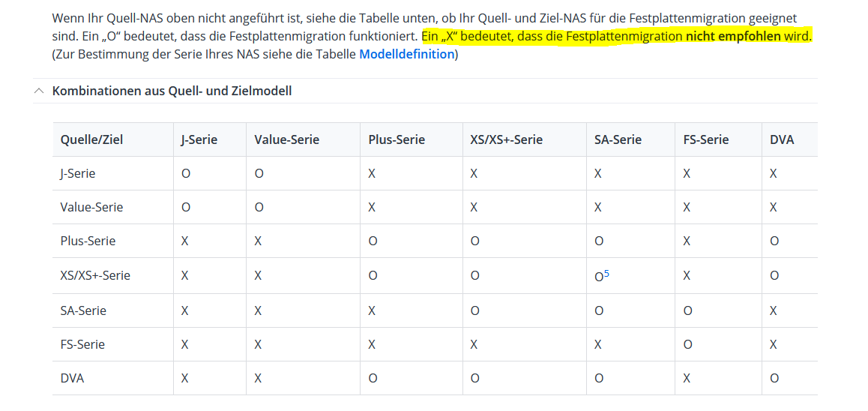
Task: Click the section title Kombinationen aus Quell- und Zielmodell
Action: 172,91
